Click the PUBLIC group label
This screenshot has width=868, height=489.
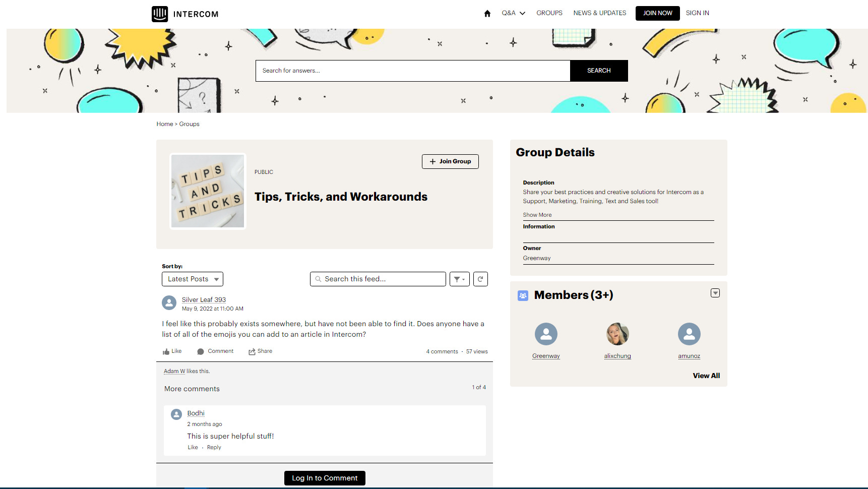(264, 172)
